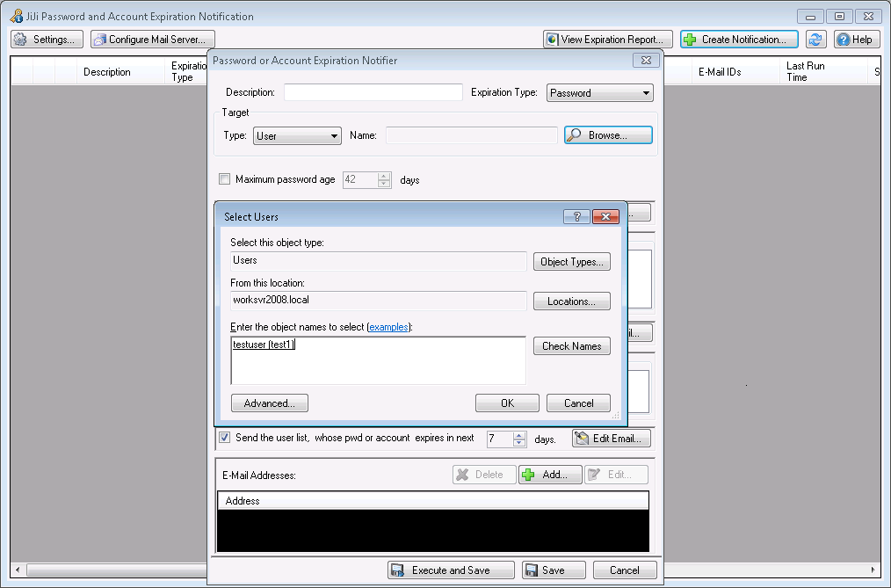The width and height of the screenshot is (891, 588).
Task: Close the Select Users dialog
Action: pyautogui.click(x=605, y=216)
